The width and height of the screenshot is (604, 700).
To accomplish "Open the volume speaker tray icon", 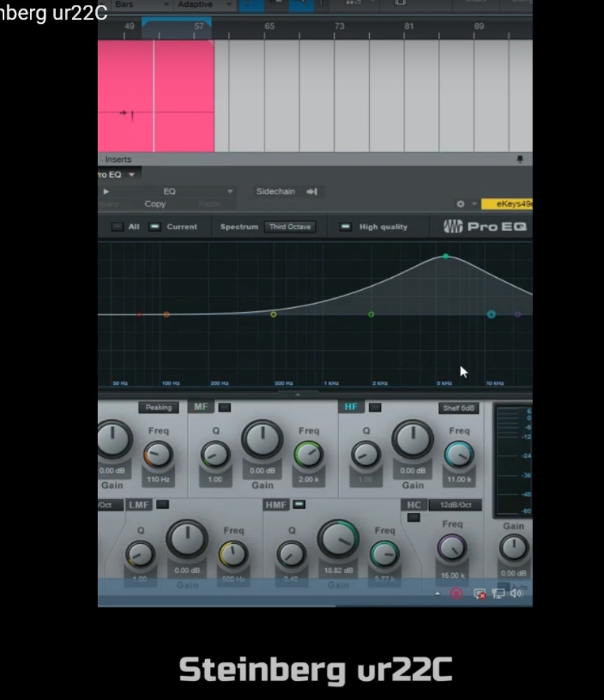I will click(516, 594).
